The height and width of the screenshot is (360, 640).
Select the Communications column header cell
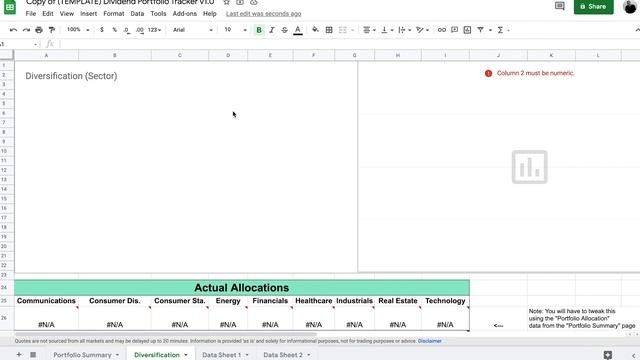click(x=46, y=301)
